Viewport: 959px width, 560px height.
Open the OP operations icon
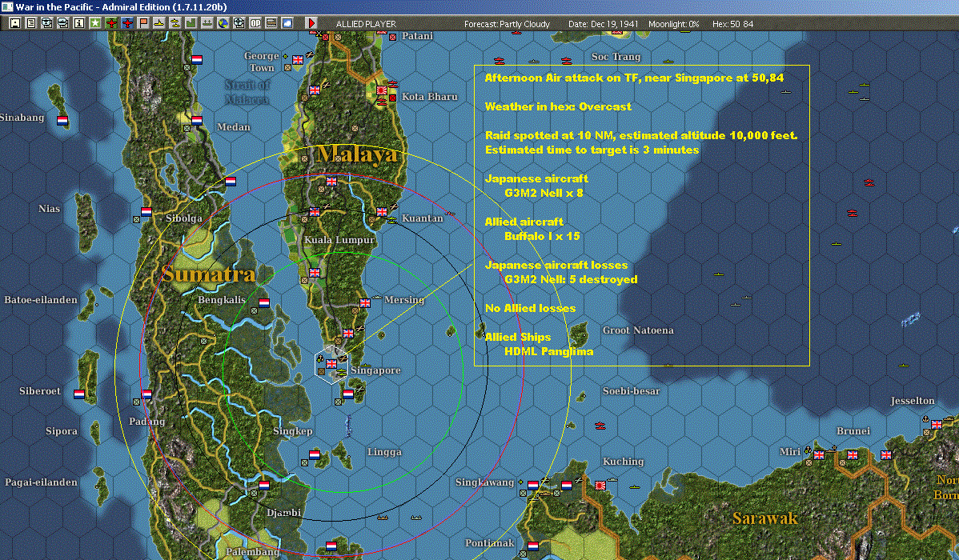[x=255, y=23]
